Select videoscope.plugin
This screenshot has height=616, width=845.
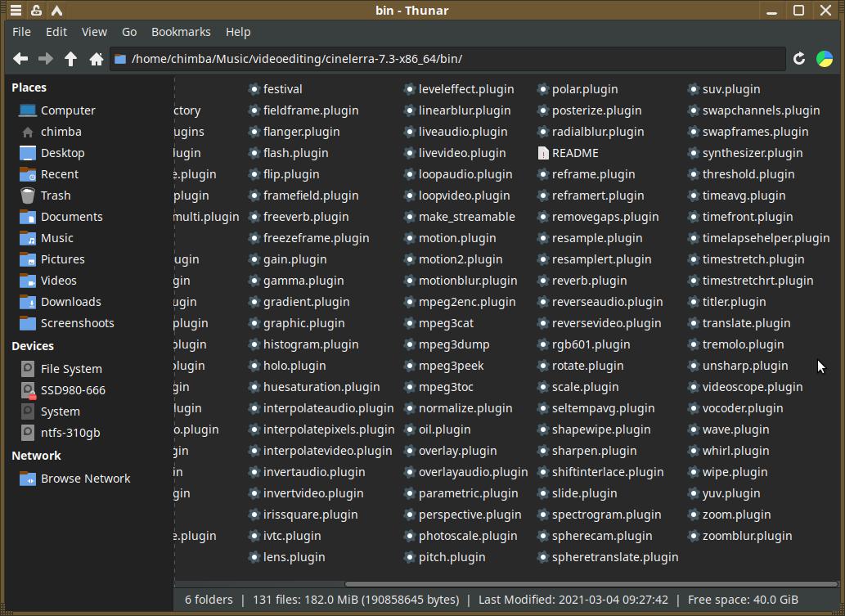point(745,387)
